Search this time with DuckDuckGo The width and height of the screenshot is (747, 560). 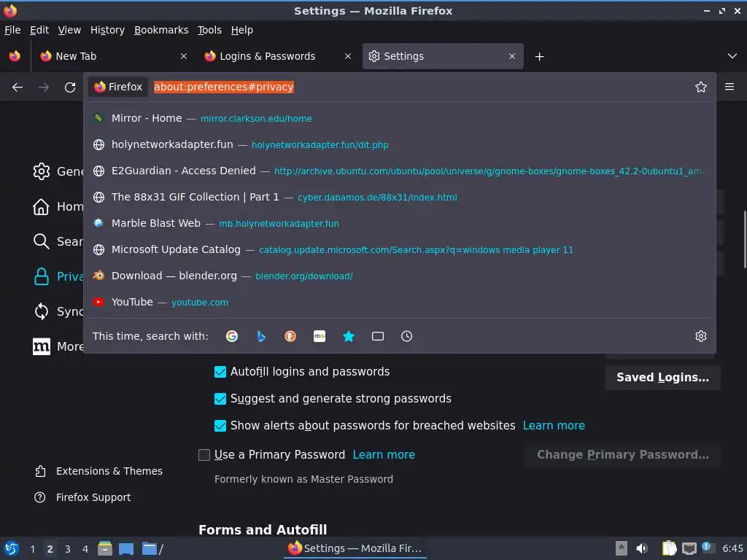pos(290,336)
